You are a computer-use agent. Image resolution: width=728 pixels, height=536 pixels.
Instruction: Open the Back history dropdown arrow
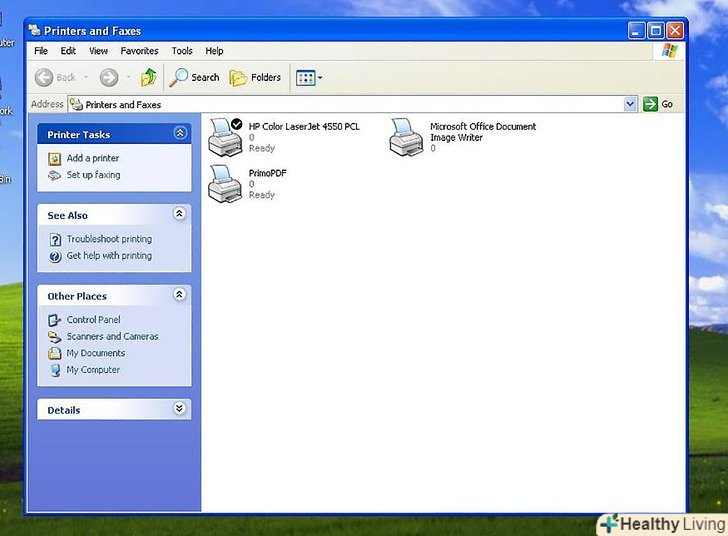coord(86,78)
